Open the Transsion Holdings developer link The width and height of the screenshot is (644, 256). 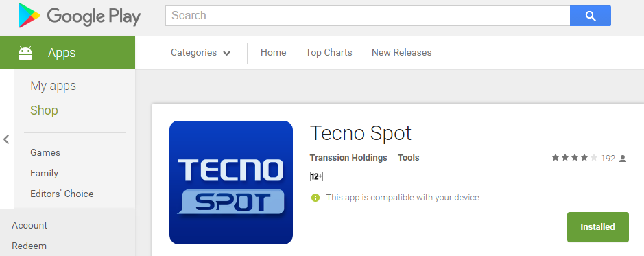348,158
